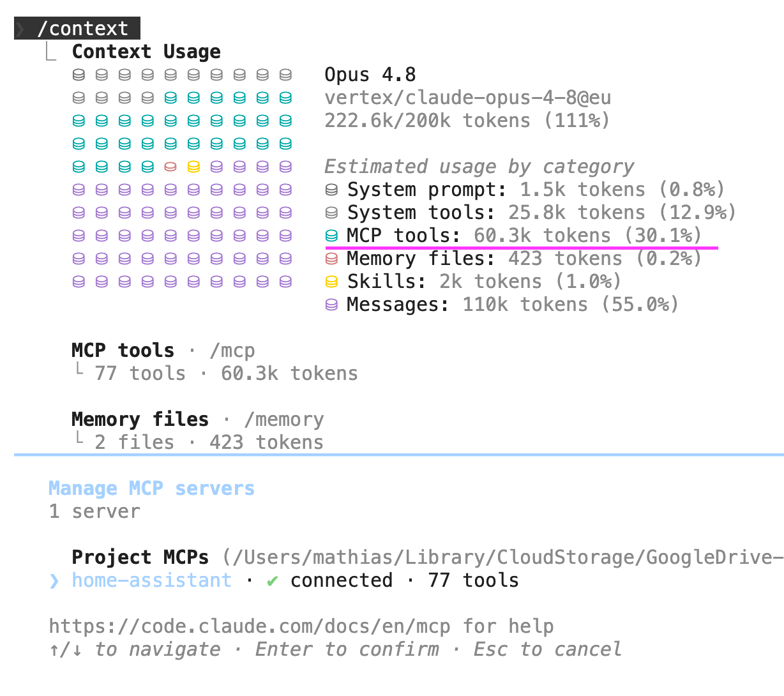Select the home-assistant server entry
Image resolution: width=784 pixels, height=696 pixels.
click(x=284, y=580)
